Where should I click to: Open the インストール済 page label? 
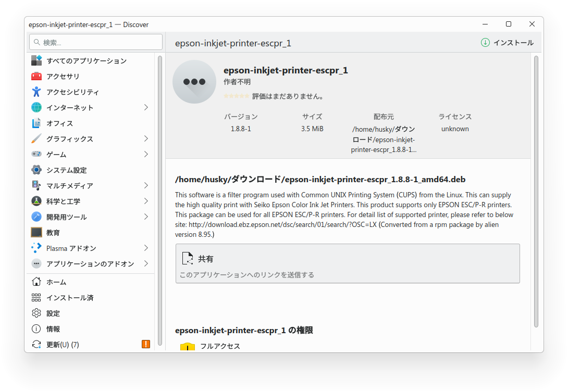[70, 298]
